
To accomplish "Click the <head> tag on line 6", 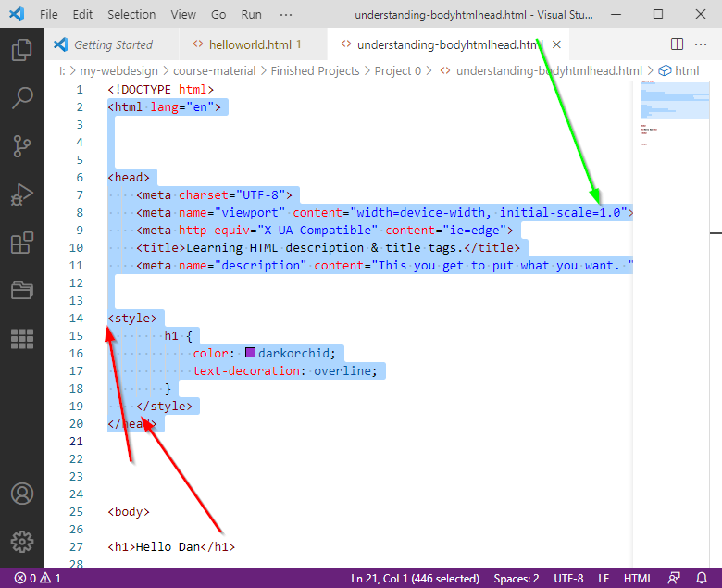I will tap(129, 177).
